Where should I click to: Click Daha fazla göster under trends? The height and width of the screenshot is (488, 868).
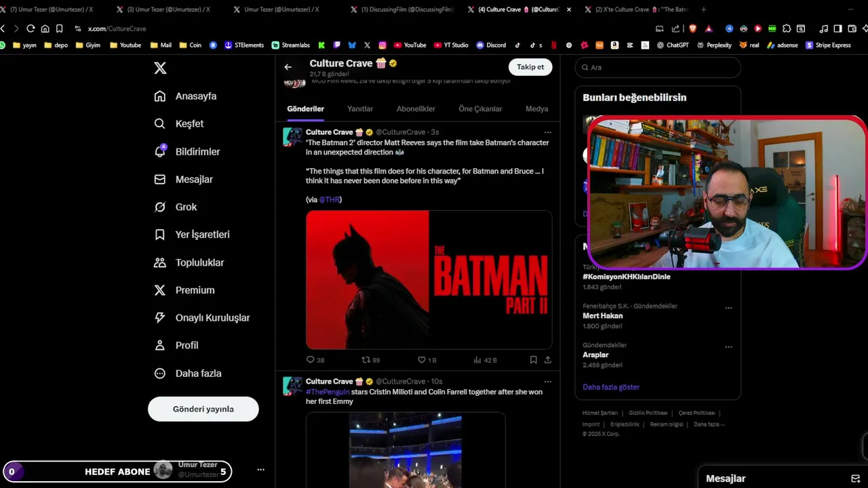point(611,387)
